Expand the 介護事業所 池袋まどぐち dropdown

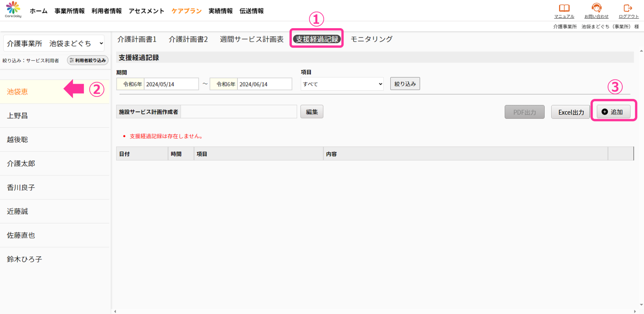tap(54, 43)
